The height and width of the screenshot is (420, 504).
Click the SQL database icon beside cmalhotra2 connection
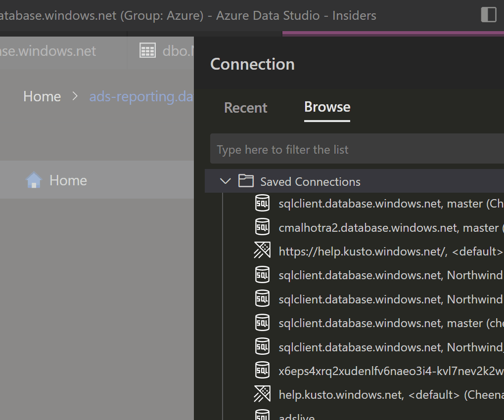tap(263, 227)
